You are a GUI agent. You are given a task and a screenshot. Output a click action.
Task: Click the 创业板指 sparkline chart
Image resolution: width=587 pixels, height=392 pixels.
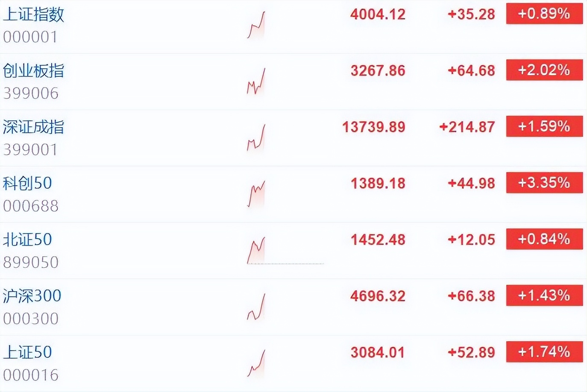pos(256,82)
